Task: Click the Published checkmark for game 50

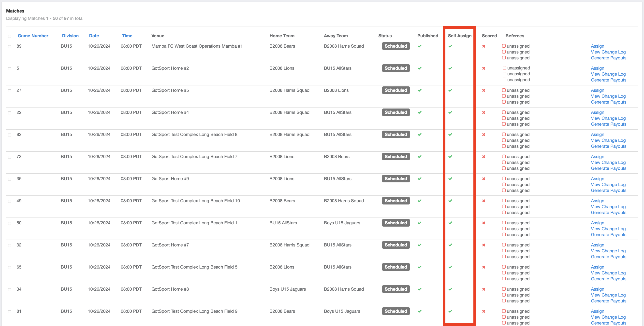Action: point(420,223)
